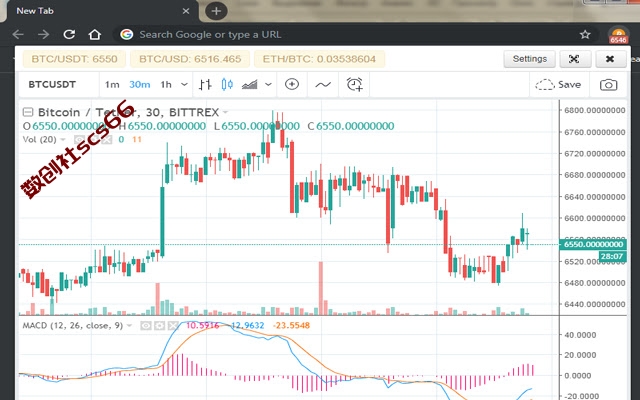Click the volume value 11
This screenshot has width=640, height=400.
pyautogui.click(x=137, y=140)
